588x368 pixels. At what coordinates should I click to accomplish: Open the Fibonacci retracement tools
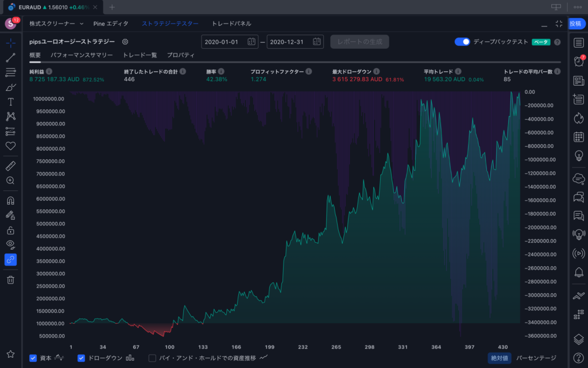click(10, 72)
